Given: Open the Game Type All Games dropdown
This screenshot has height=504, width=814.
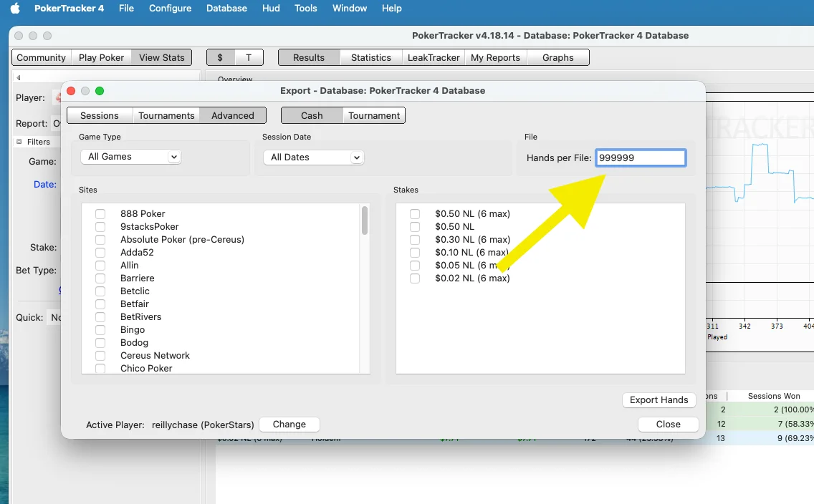Looking at the screenshot, I should [130, 157].
